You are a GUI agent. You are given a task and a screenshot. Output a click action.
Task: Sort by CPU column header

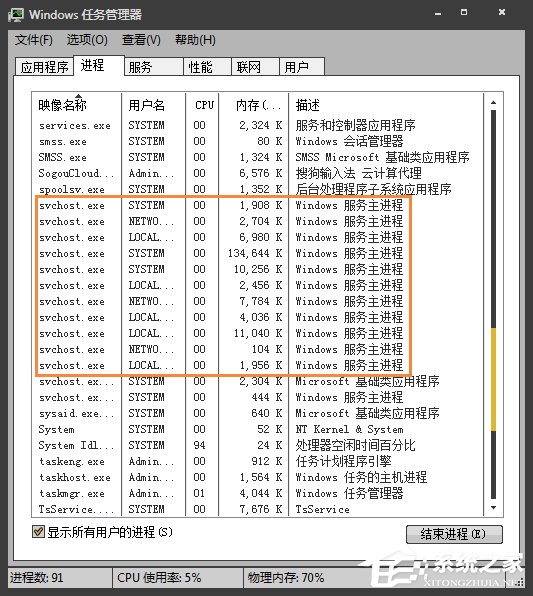(202, 105)
